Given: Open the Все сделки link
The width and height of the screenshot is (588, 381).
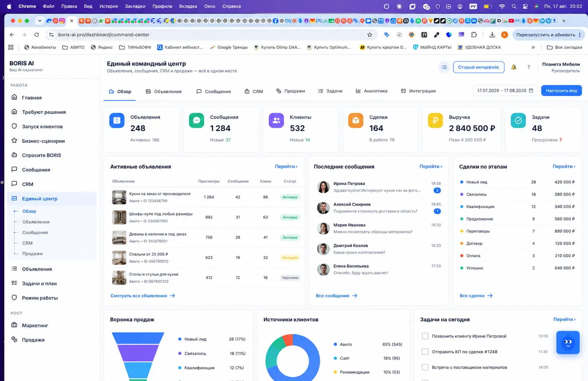Looking at the screenshot, I should click(x=476, y=296).
